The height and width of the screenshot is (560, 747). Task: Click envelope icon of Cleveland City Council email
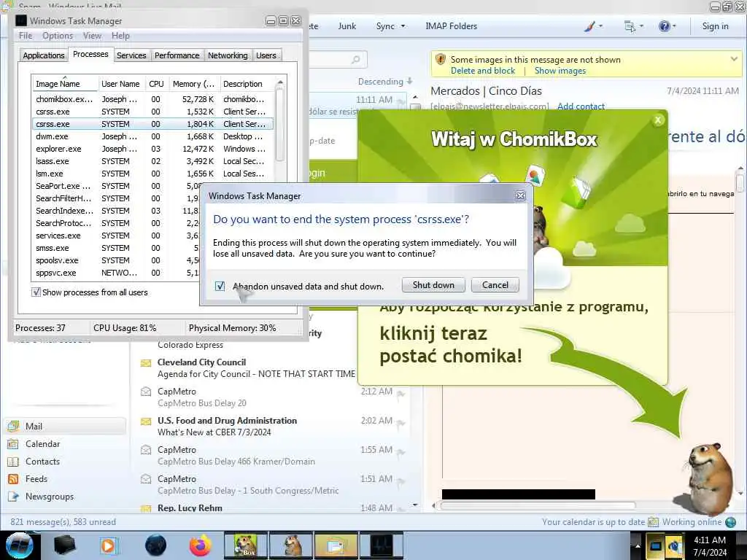tap(146, 363)
